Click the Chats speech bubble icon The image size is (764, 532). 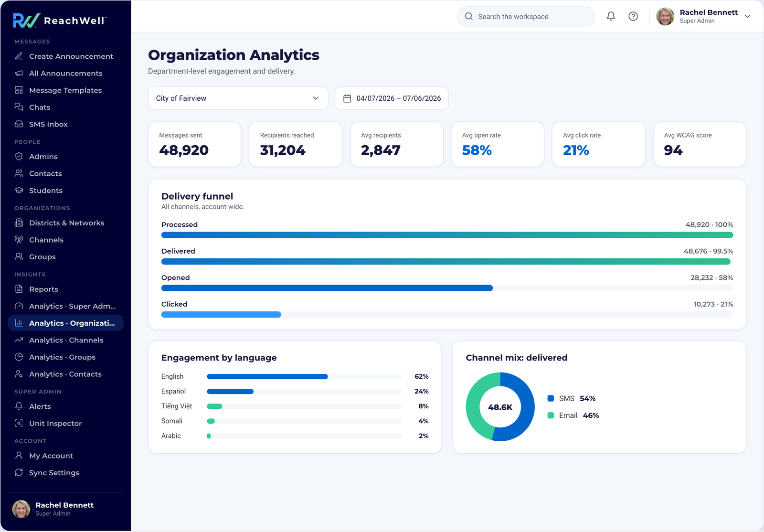pyautogui.click(x=19, y=107)
